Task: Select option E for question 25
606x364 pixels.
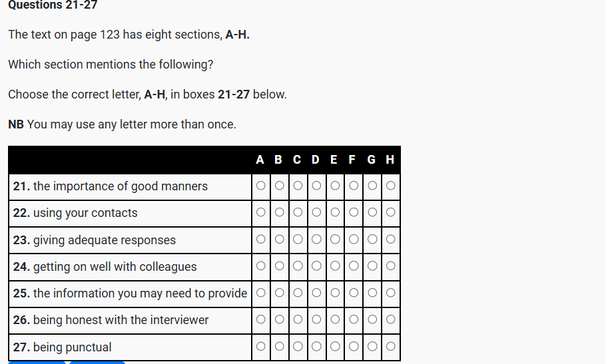Action: [x=334, y=293]
